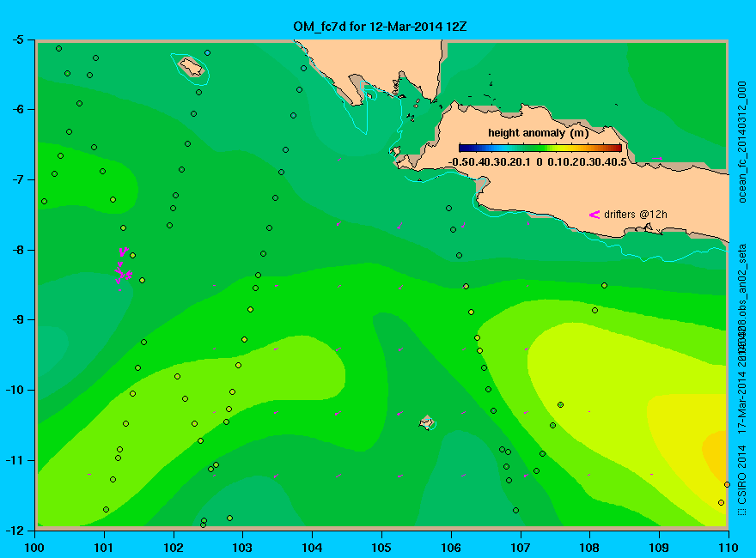Click the latitude axis label '-5'
This screenshot has width=756, height=558.
pyautogui.click(x=17, y=40)
